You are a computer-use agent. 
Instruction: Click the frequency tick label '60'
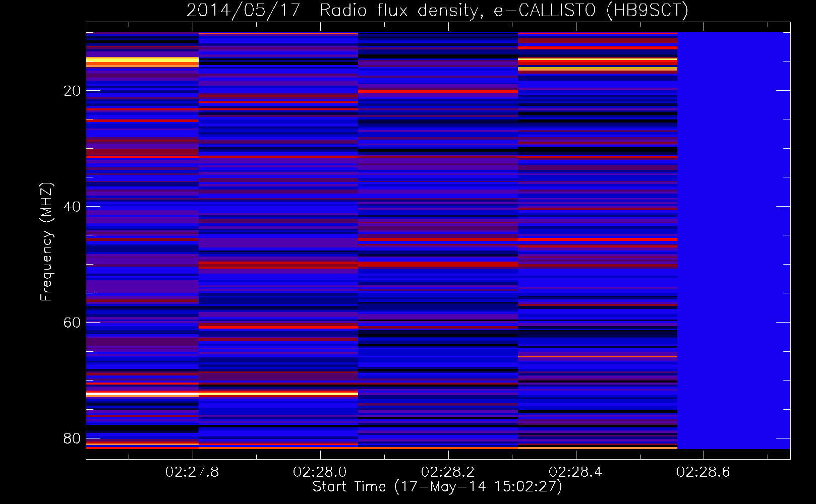point(72,323)
